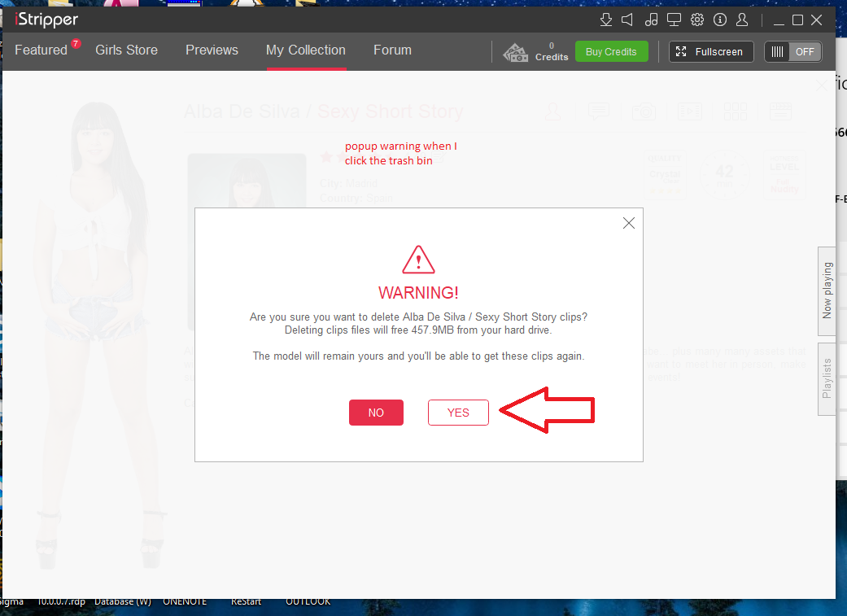
Task: Click the credits money icon
Action: tap(515, 52)
